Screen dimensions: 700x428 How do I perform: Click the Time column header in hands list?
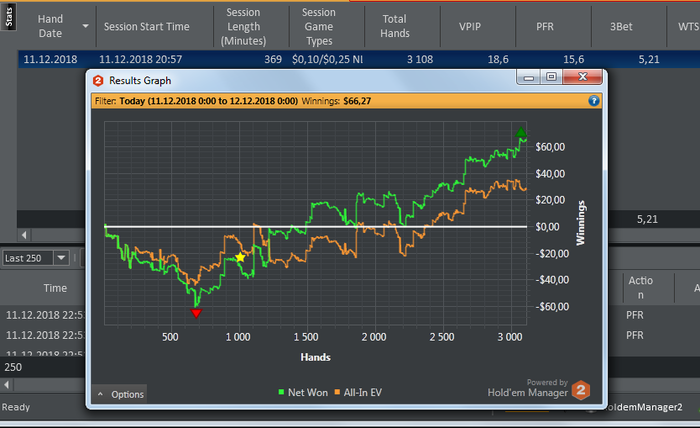[x=55, y=288]
